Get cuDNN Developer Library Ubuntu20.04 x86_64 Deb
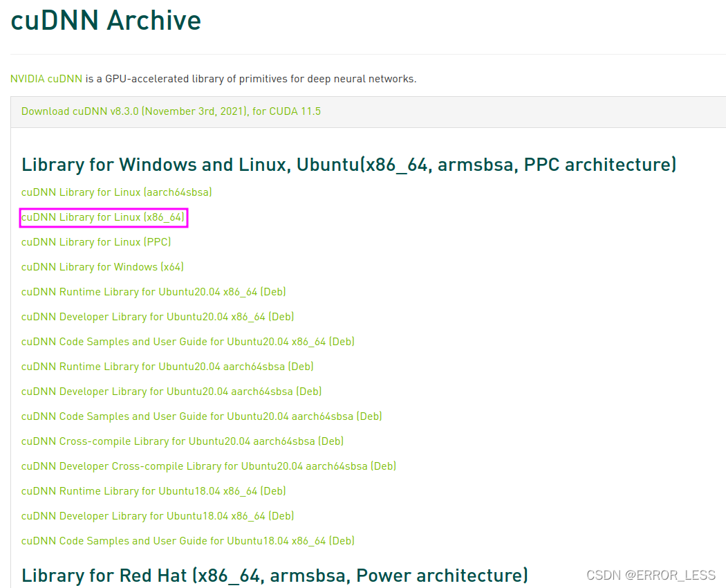 [158, 317]
